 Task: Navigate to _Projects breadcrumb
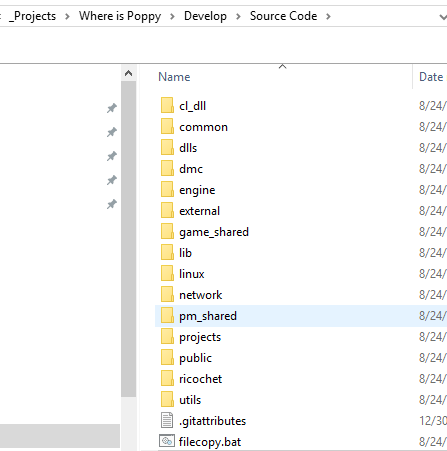(32, 16)
